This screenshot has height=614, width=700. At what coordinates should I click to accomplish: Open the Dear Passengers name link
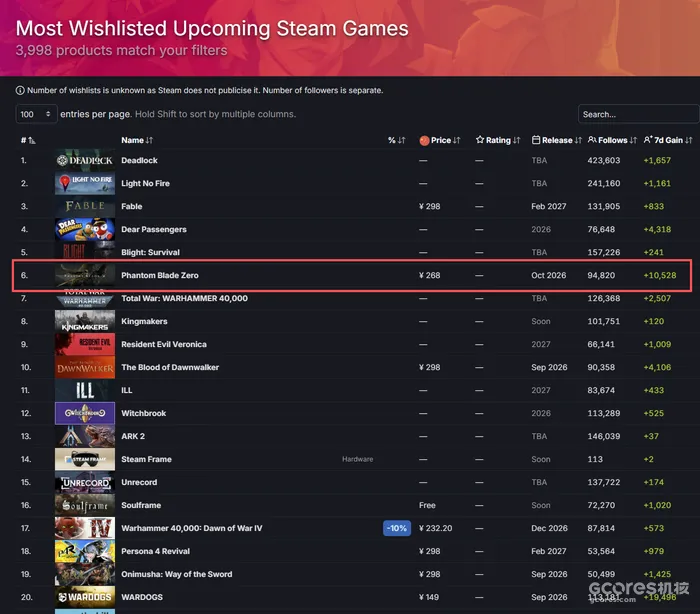pos(154,230)
